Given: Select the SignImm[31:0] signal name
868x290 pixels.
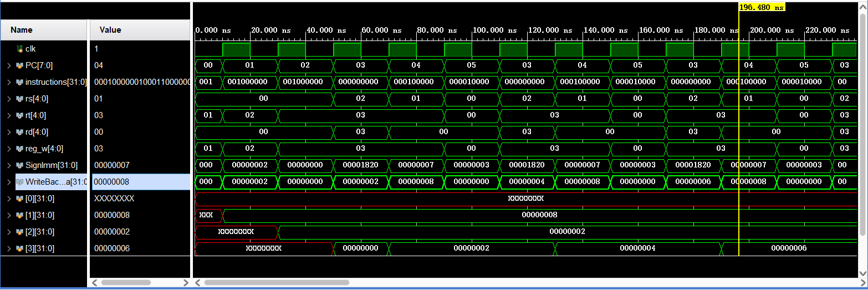Looking at the screenshot, I should click(x=52, y=165).
